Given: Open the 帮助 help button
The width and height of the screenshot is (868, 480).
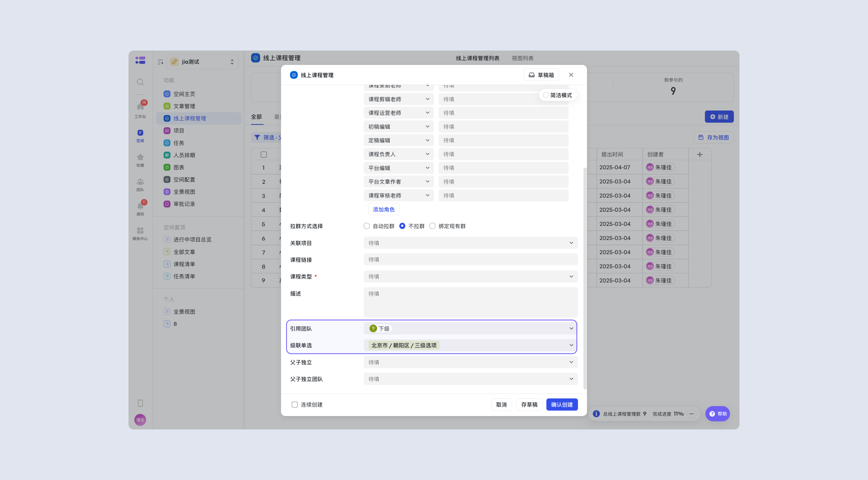Looking at the screenshot, I should tap(718, 414).
